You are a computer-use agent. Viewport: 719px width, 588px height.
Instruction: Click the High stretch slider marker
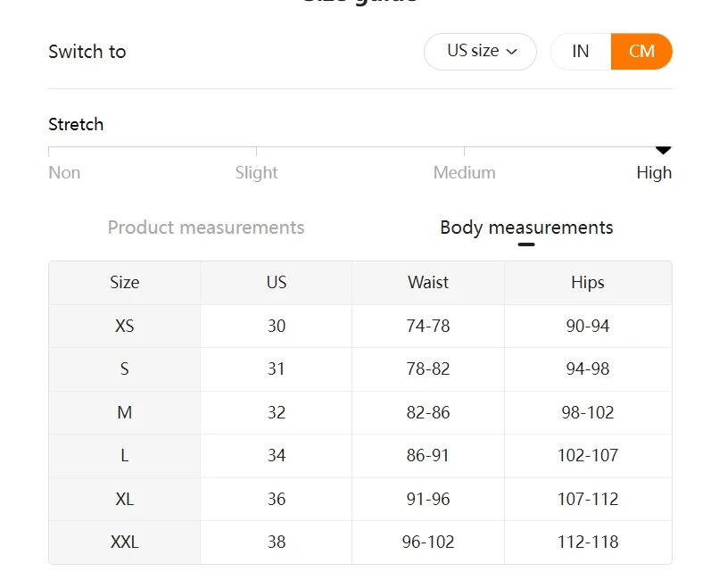coord(663,150)
